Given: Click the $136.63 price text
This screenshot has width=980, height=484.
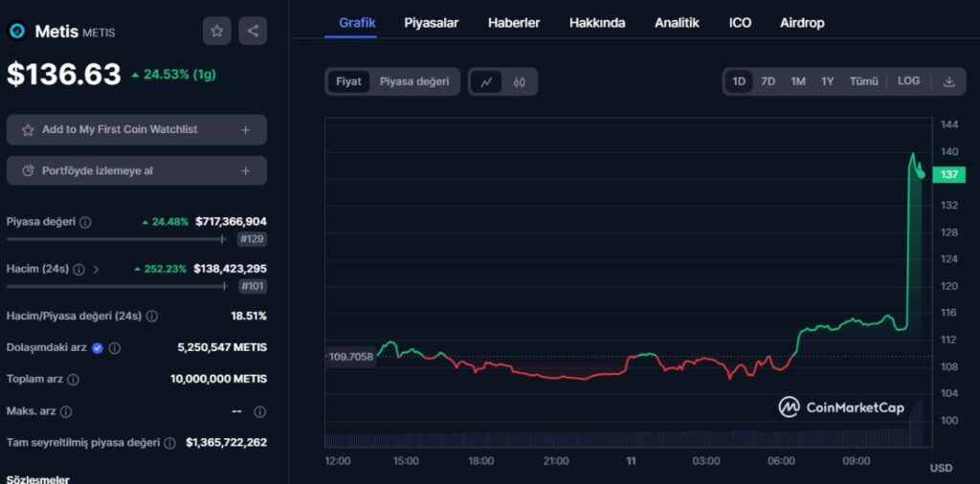Looking at the screenshot, I should (64, 75).
